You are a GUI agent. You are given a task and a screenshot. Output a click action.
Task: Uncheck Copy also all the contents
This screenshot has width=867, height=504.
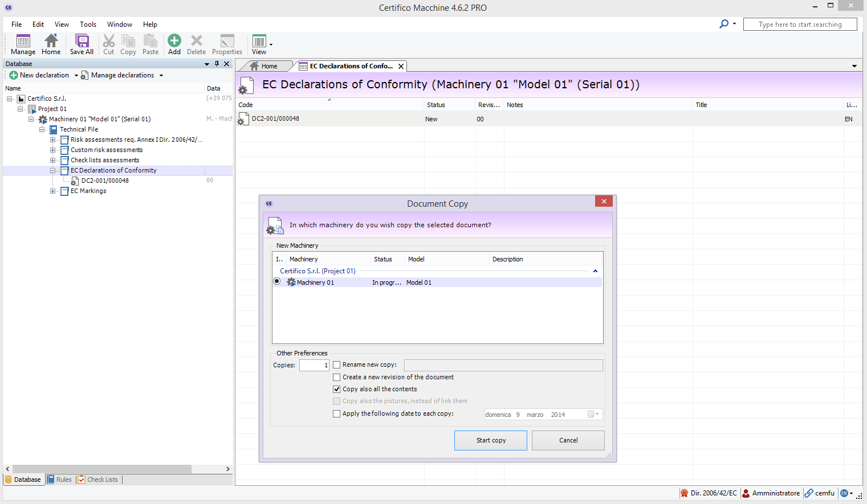(x=337, y=390)
